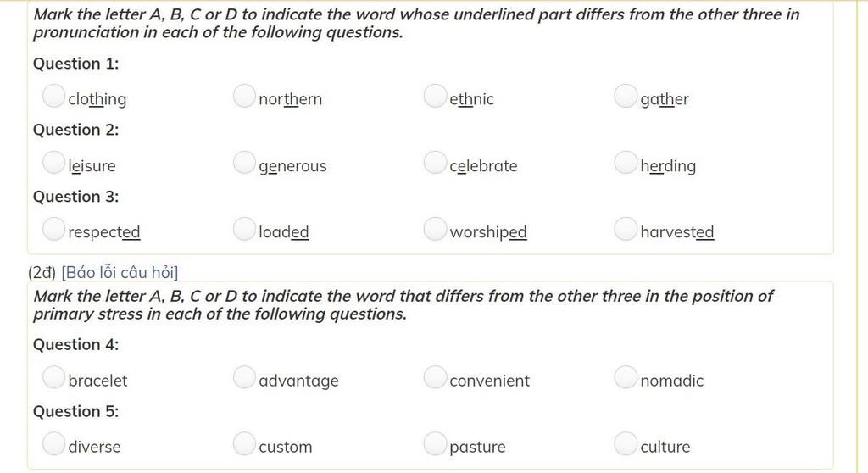Viewport: 868px width, 473px height.
Task: Choose 'respected' for Question 3
Action: pyautogui.click(x=53, y=229)
